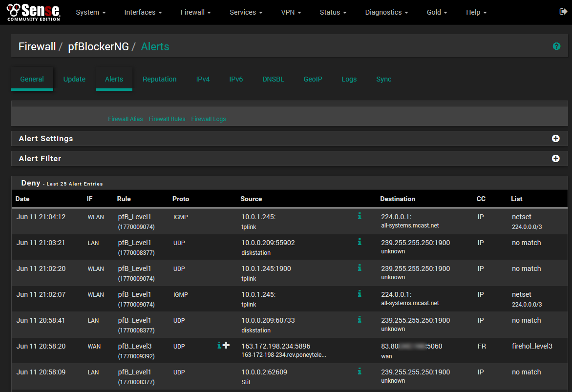
Task: Click the firehol_level3 list entry
Action: pos(532,346)
